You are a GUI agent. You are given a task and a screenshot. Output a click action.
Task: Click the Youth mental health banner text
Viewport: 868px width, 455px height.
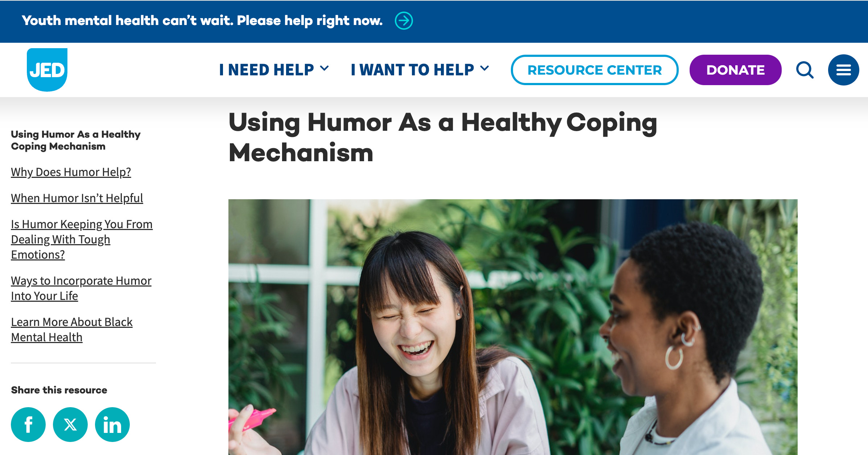click(202, 21)
